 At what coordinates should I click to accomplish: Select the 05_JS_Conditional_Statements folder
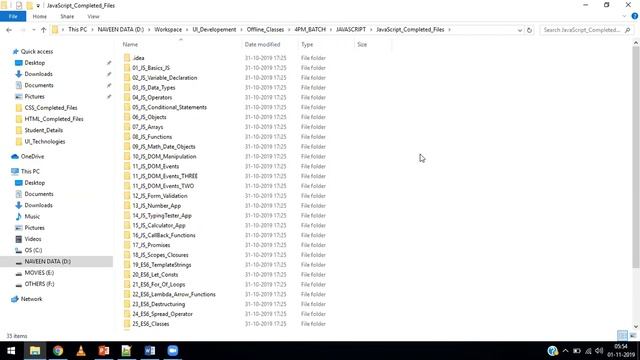click(169, 107)
